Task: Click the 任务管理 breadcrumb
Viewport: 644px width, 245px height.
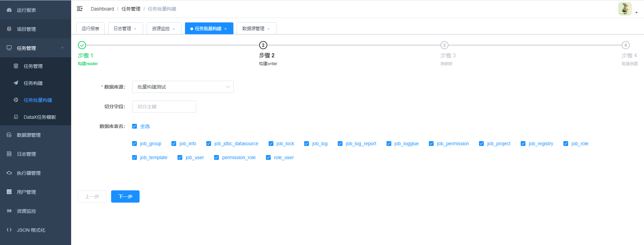Action: [x=131, y=9]
